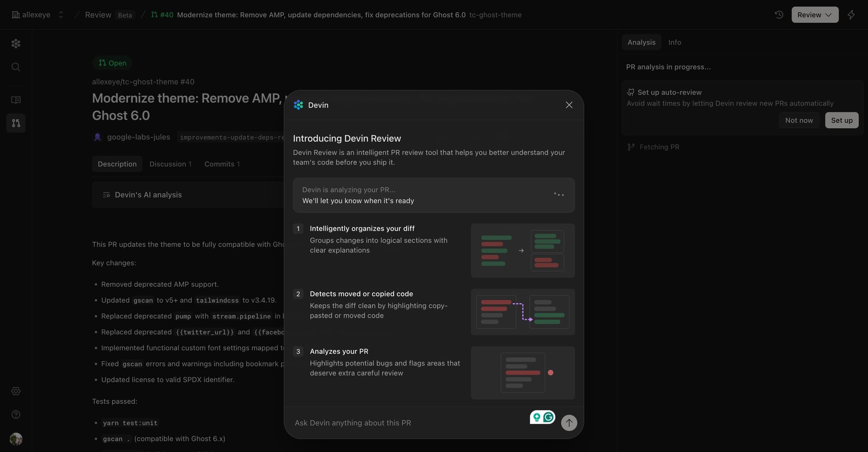The width and height of the screenshot is (868, 452).
Task: Close the Devin introduction dialog
Action: pos(569,105)
